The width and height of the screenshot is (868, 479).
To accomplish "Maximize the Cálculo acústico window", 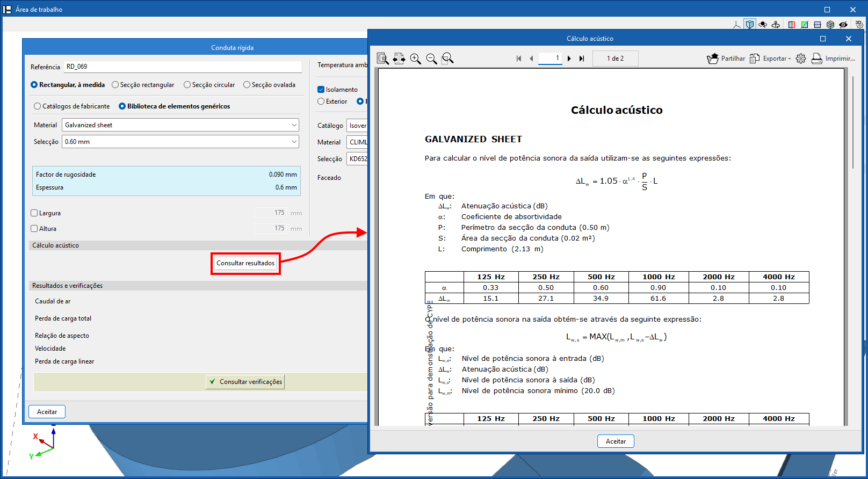I will click(822, 39).
